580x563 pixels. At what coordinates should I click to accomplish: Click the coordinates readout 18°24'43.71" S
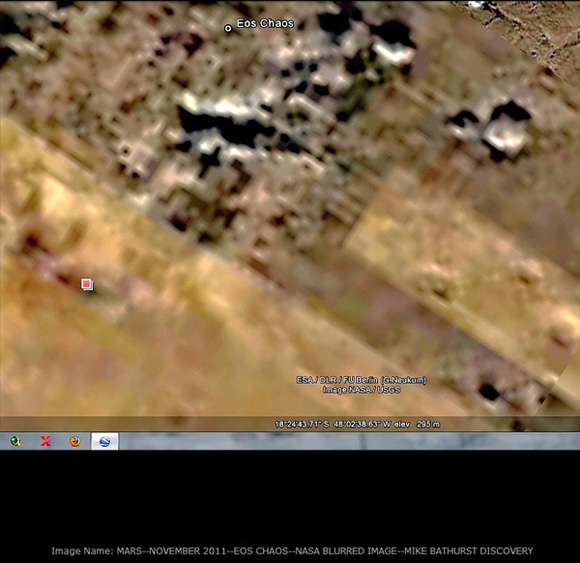[301, 424]
